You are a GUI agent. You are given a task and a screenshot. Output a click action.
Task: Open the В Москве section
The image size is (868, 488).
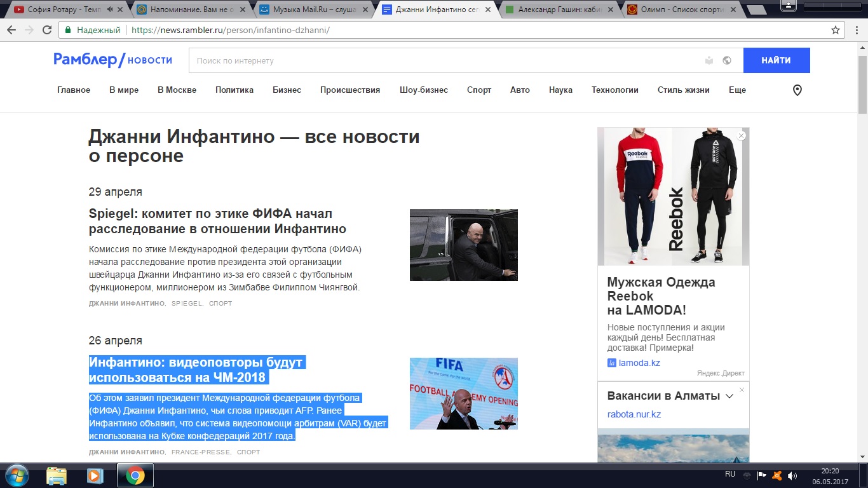[x=177, y=90]
